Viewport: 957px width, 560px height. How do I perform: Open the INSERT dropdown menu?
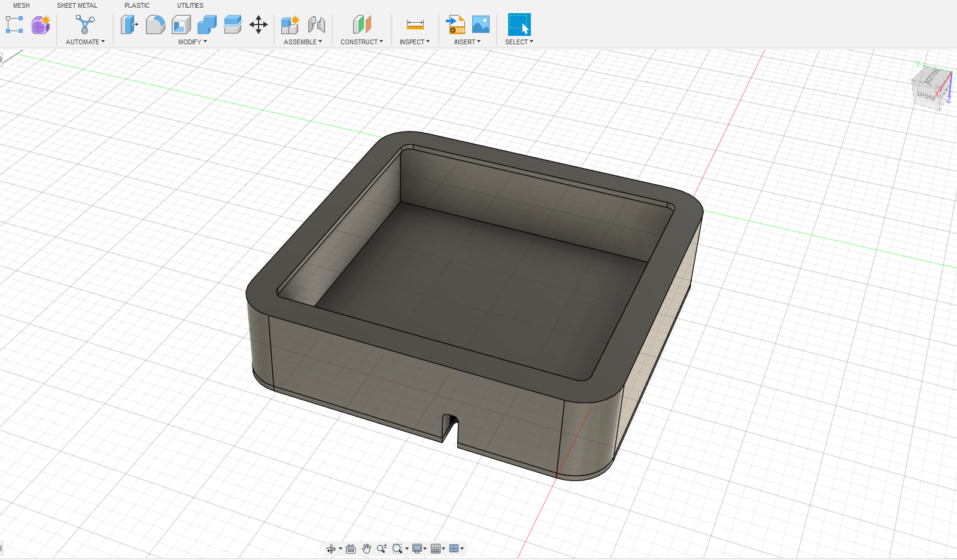467,42
